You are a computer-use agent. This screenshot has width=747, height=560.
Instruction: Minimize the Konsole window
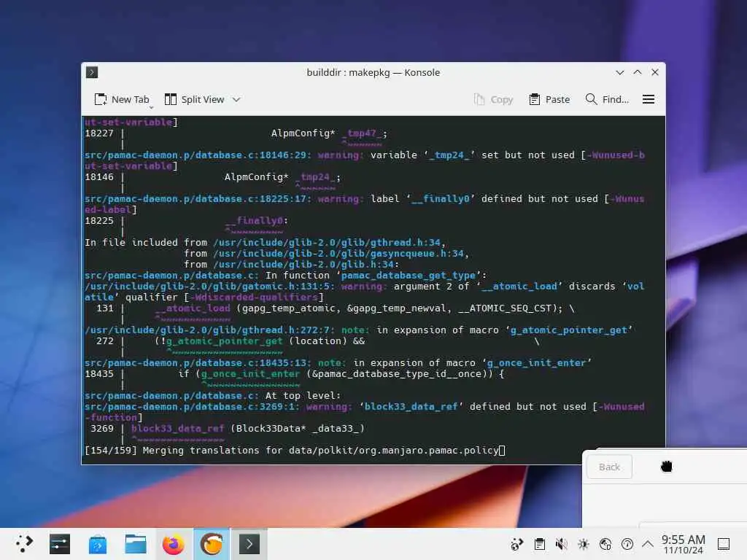click(620, 72)
